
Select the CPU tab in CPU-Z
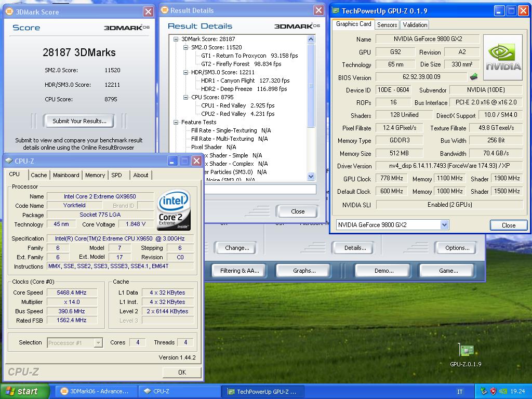[x=14, y=175]
